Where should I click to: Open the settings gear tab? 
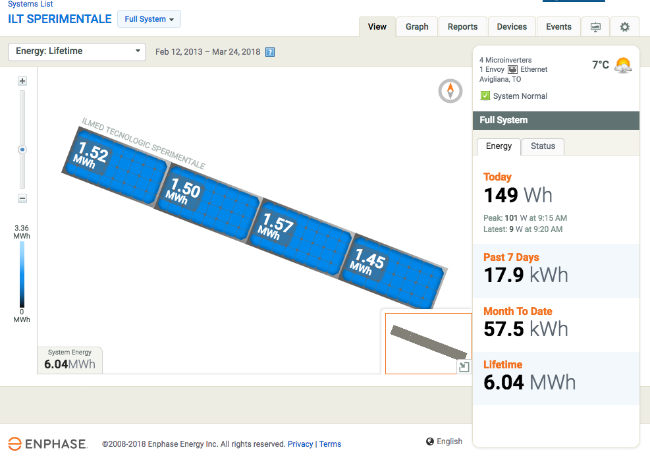point(625,27)
